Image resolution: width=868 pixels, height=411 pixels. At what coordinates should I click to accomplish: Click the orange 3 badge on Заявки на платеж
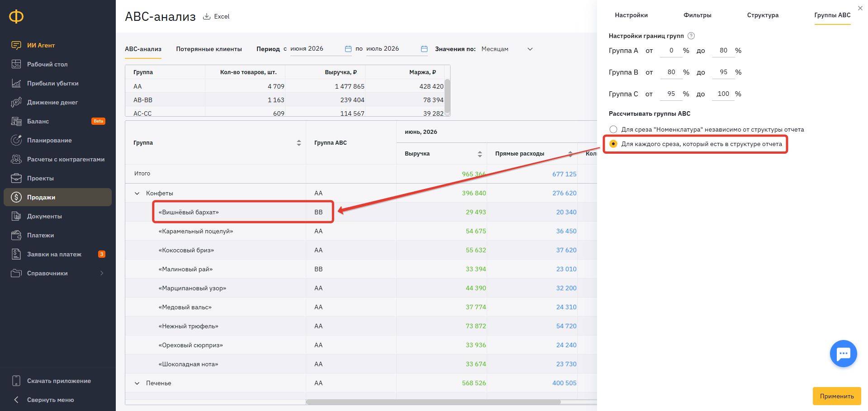pos(102,254)
